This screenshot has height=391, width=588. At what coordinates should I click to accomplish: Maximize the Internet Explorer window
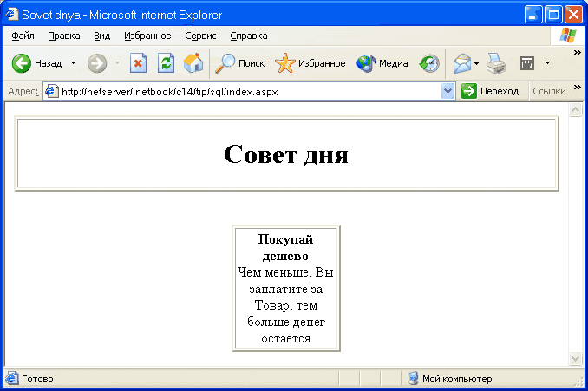click(x=553, y=15)
